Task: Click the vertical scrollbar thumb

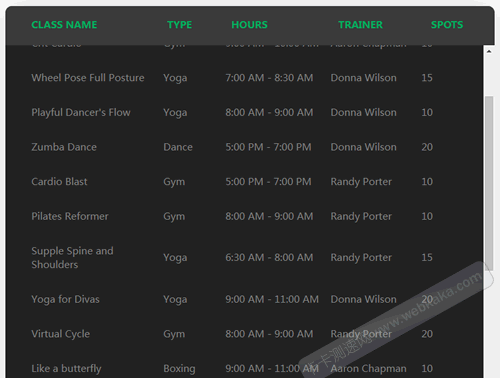Action: (x=489, y=183)
